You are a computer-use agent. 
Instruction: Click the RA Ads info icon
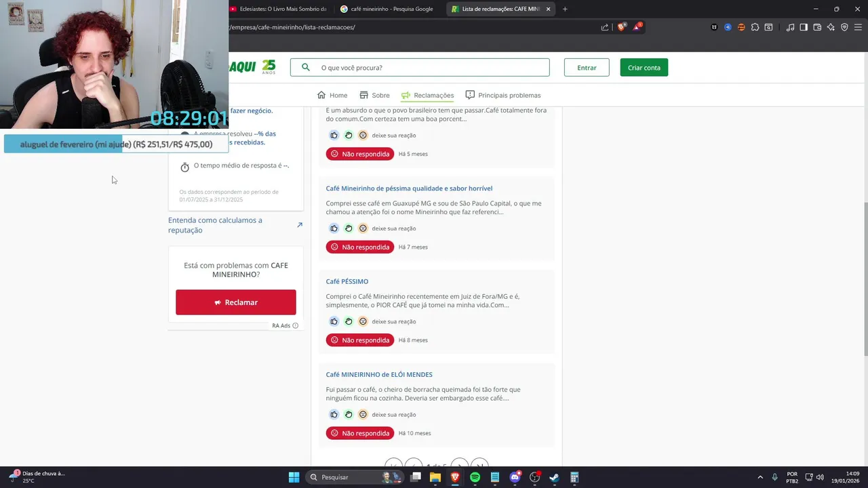pyautogui.click(x=295, y=325)
